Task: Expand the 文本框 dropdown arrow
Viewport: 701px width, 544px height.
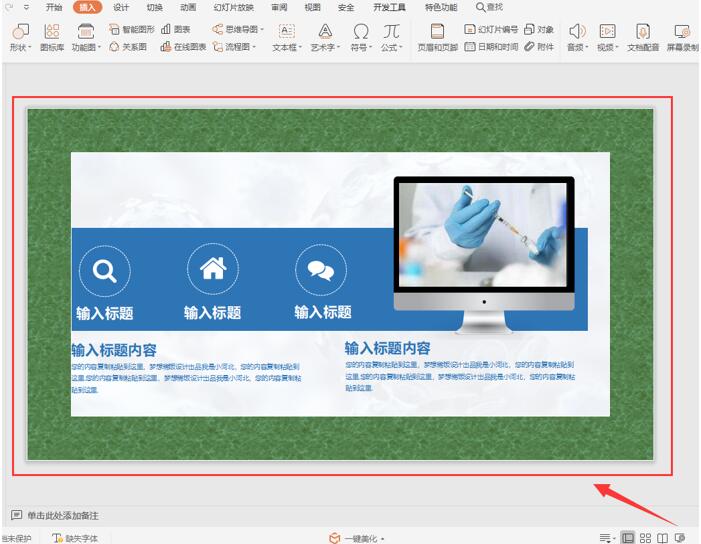Action: [300, 47]
